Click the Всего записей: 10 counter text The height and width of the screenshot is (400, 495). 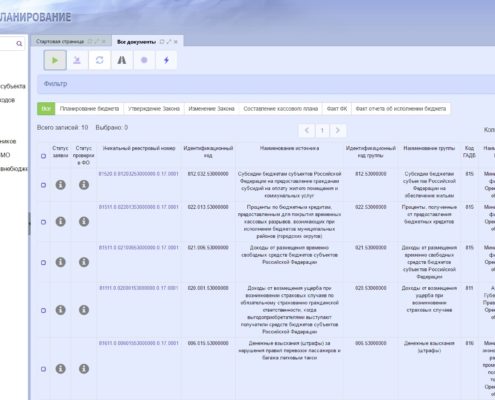(62, 128)
